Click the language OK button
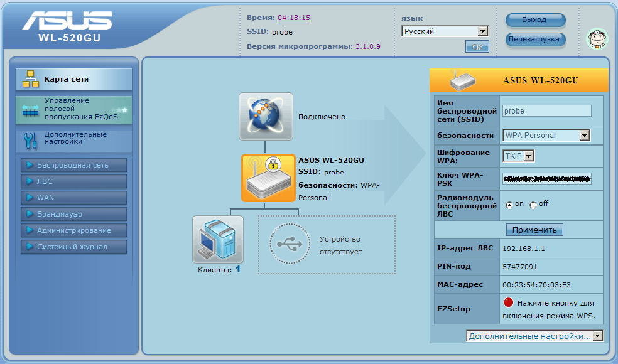Screen dimensions: 618x364 [x=477, y=46]
